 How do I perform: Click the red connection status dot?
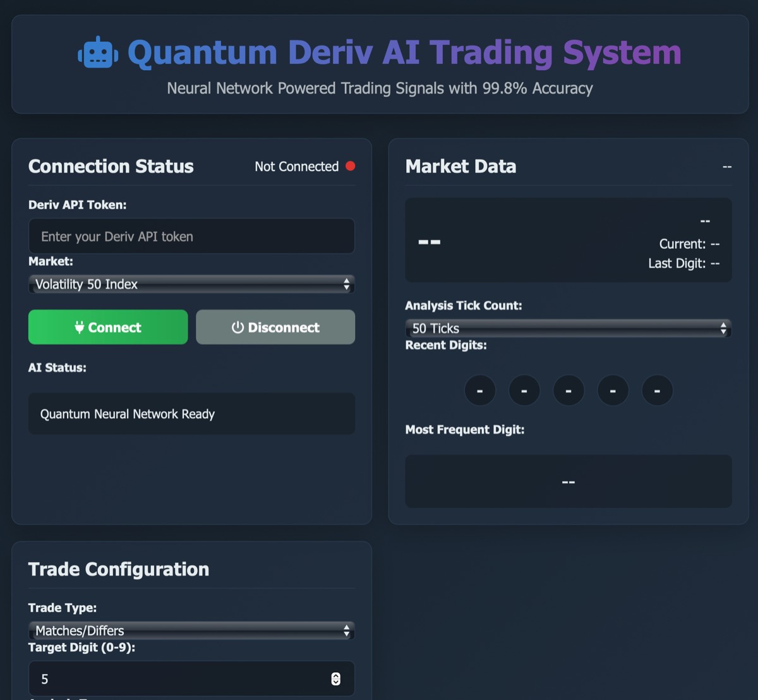pos(350,166)
